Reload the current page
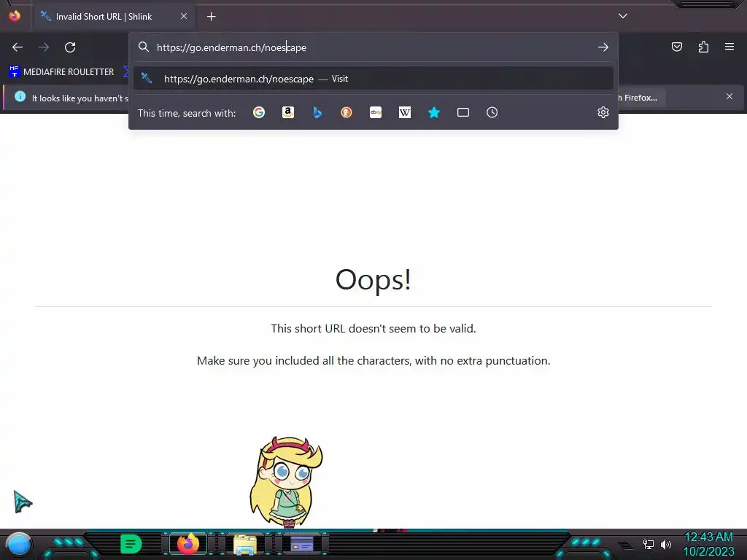This screenshot has width=747, height=560. coord(70,47)
